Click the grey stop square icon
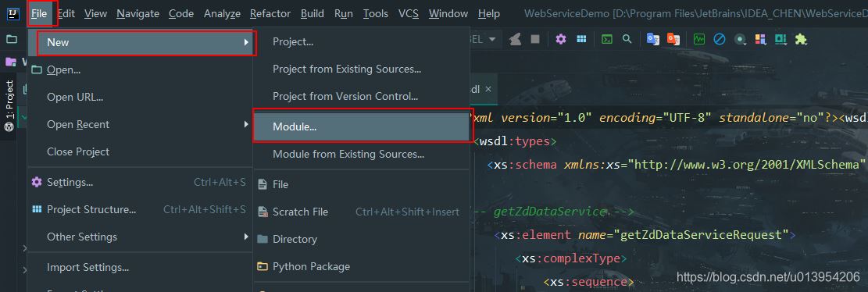This screenshot has height=292, width=868. 535,39
